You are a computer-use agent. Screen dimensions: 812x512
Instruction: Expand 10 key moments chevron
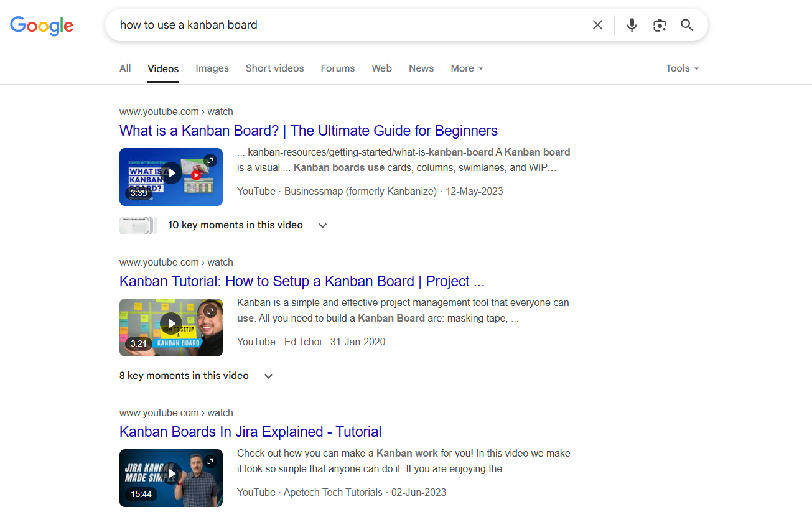click(322, 226)
